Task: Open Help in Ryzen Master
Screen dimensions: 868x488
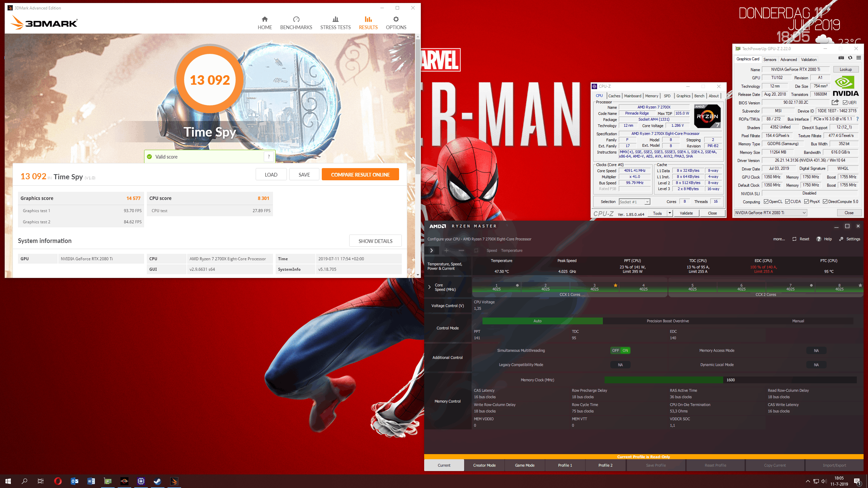Action: pos(824,239)
